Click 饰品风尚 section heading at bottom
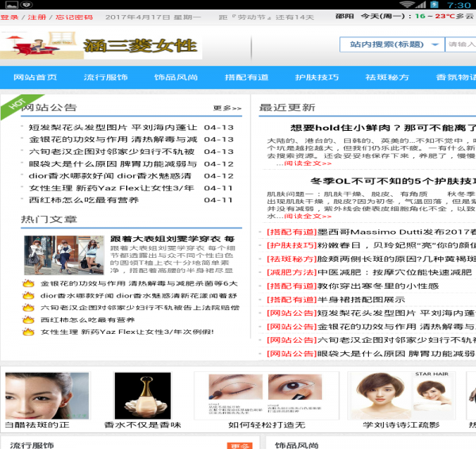The image size is (476, 449). pyautogui.click(x=297, y=445)
